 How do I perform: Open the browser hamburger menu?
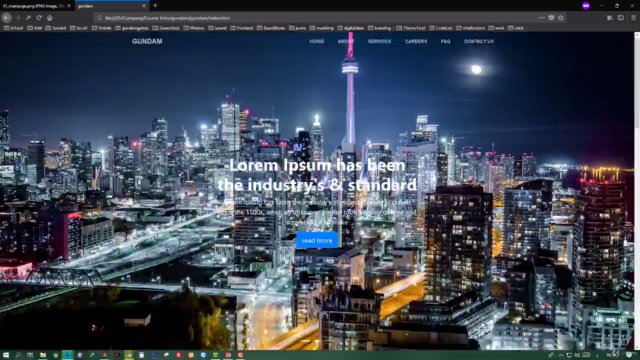(x=633, y=18)
